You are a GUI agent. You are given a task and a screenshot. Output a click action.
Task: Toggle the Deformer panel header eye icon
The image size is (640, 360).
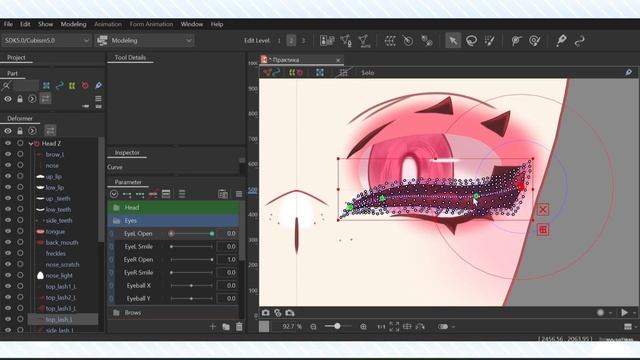click(x=8, y=131)
